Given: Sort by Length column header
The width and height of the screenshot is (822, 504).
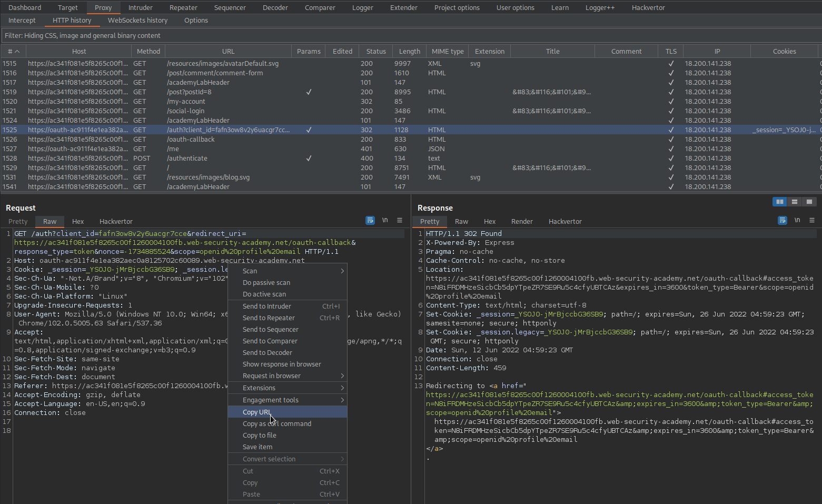Looking at the screenshot, I should 410,51.
